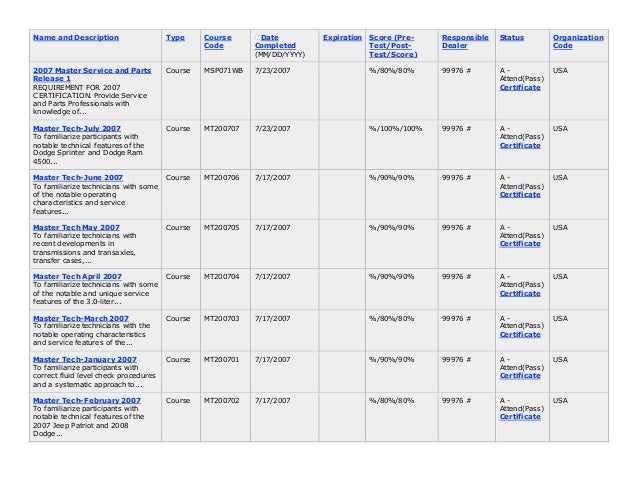Click date 7/17/2007 in Master Tech-June row
Image resolution: width=638 pixels, height=493 pixels.
click(x=273, y=178)
